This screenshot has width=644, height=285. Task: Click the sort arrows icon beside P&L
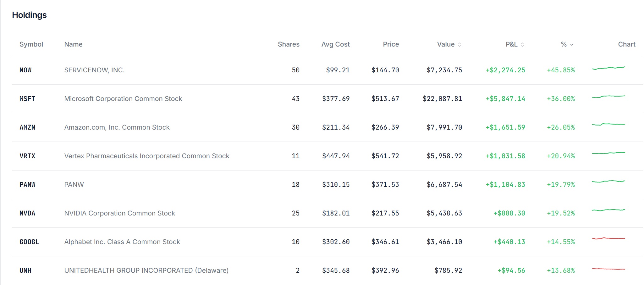pos(522,45)
